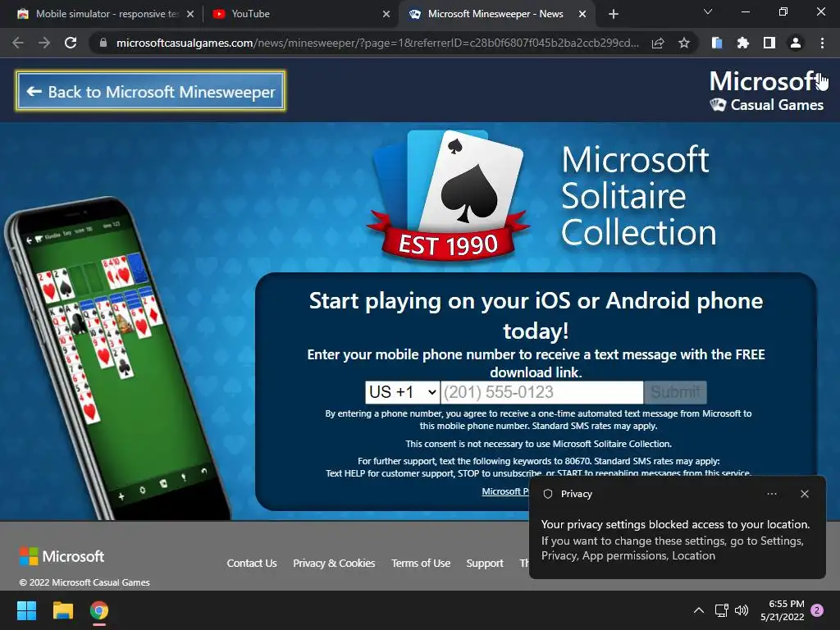The image size is (840, 630).
Task: Click the Microsoft Casual Games logo
Action: [767, 91]
